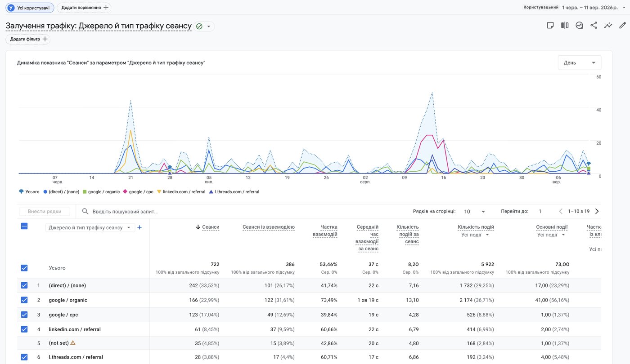
Task: Uncheck the Усього row checkbox
Action: coord(24,268)
